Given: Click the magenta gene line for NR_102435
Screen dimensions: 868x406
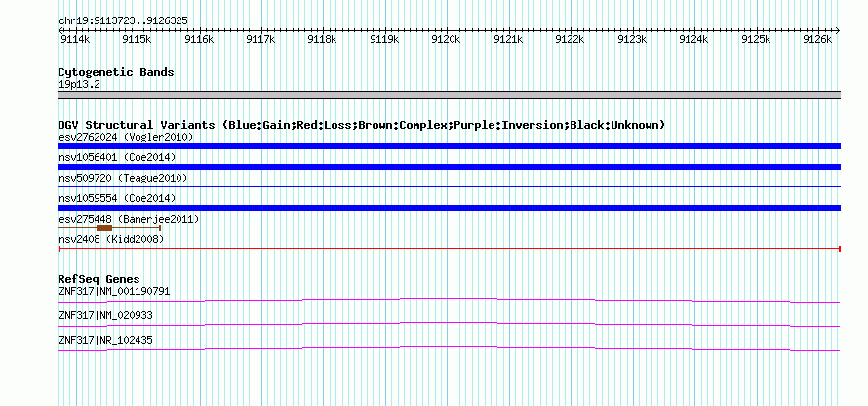Looking at the screenshot, I should click(449, 349).
